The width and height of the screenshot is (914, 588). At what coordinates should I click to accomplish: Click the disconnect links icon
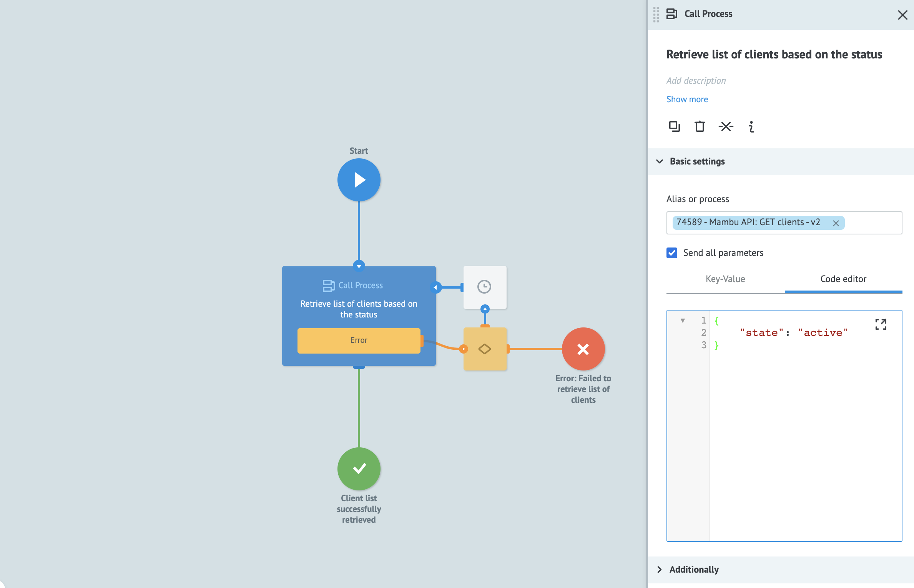726,126
